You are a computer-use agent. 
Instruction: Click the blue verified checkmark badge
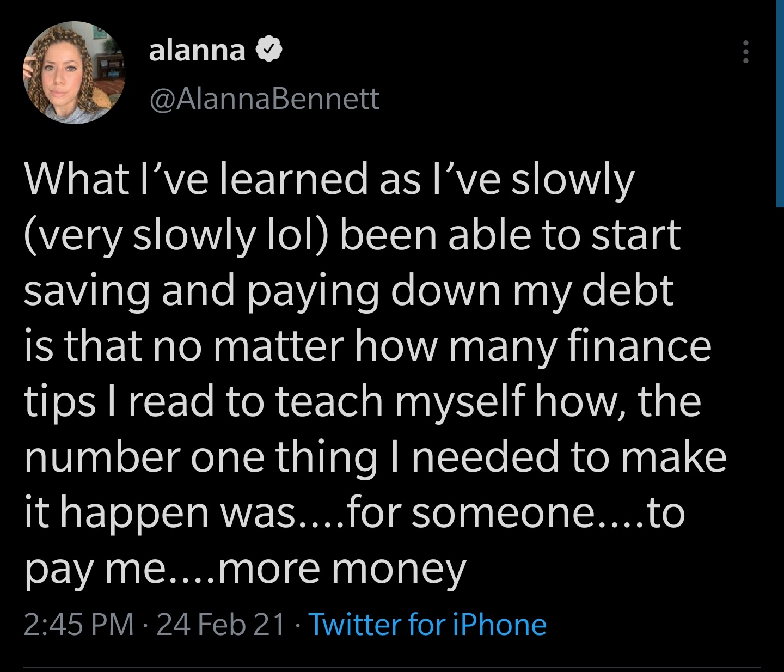point(269,50)
